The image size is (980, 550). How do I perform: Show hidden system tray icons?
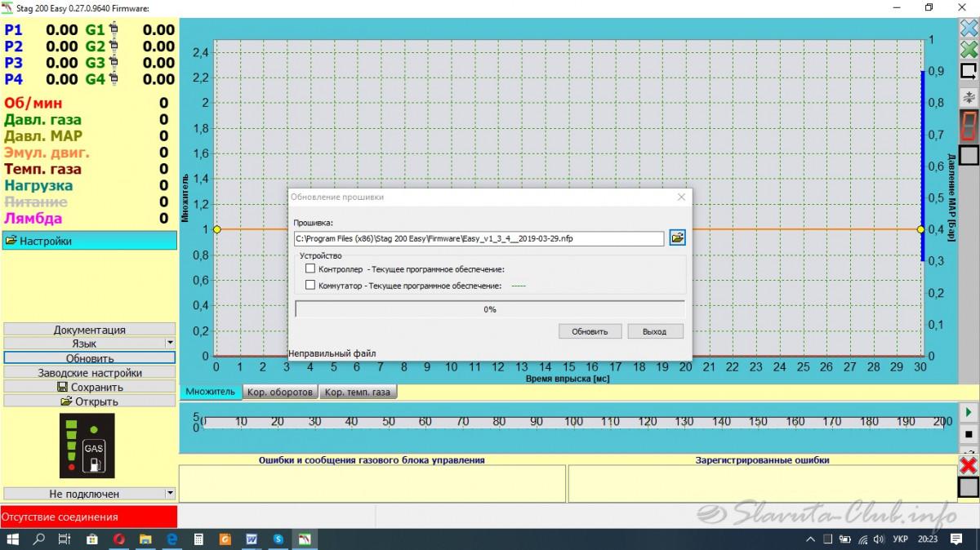click(x=810, y=539)
